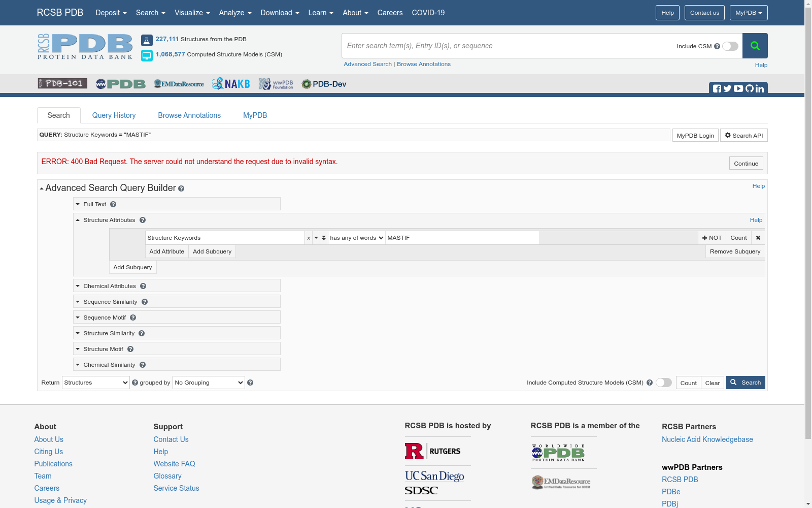Open the Citing Us footer link
The height and width of the screenshot is (508, 812).
click(49, 452)
